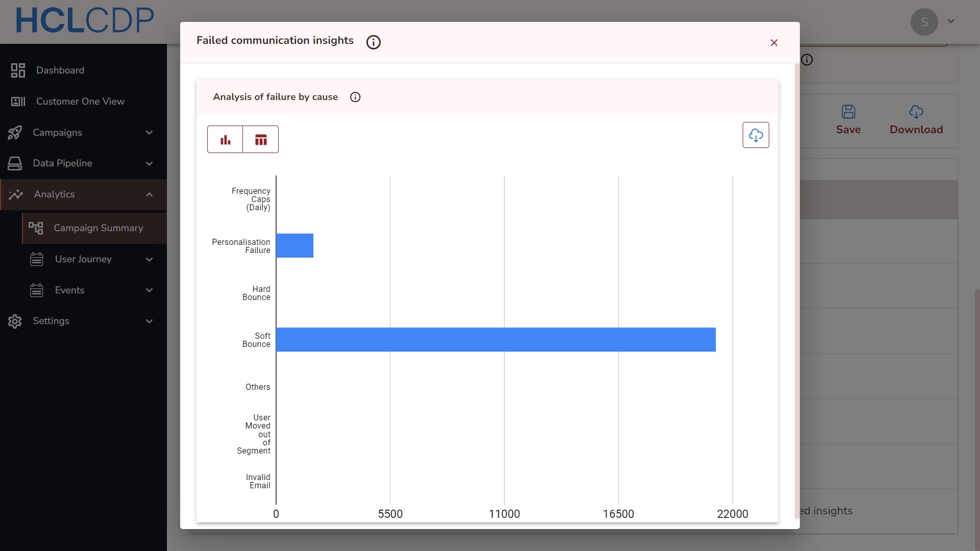Download the failure analysis chart

coord(755,135)
